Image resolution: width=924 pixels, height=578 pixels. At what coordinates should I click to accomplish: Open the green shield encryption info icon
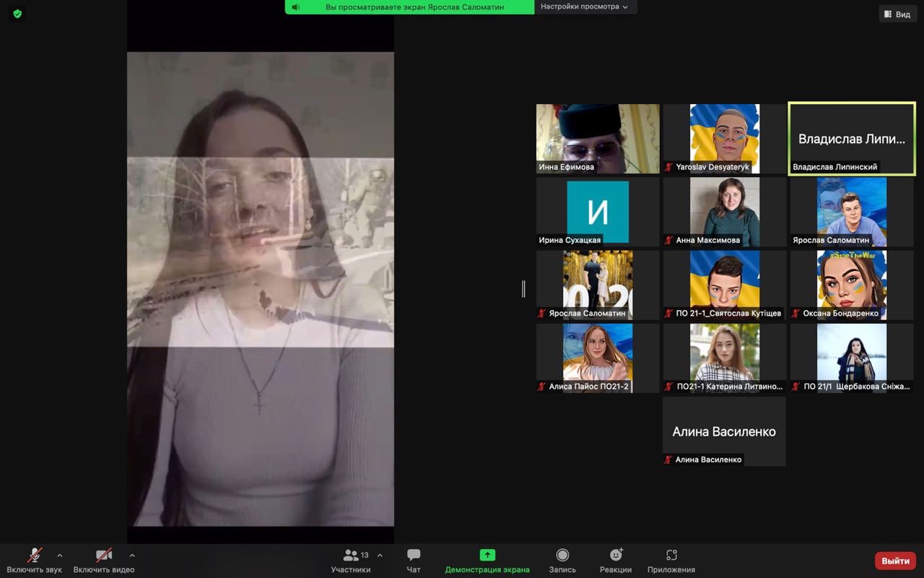[x=17, y=14]
